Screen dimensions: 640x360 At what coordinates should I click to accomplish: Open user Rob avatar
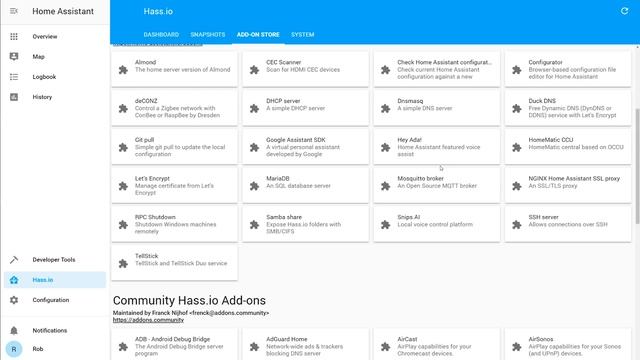(14, 349)
